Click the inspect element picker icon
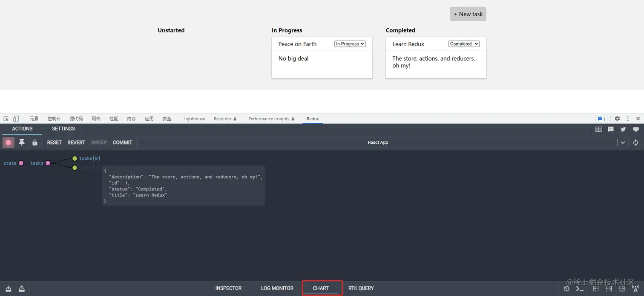This screenshot has height=296, width=644. click(x=6, y=119)
